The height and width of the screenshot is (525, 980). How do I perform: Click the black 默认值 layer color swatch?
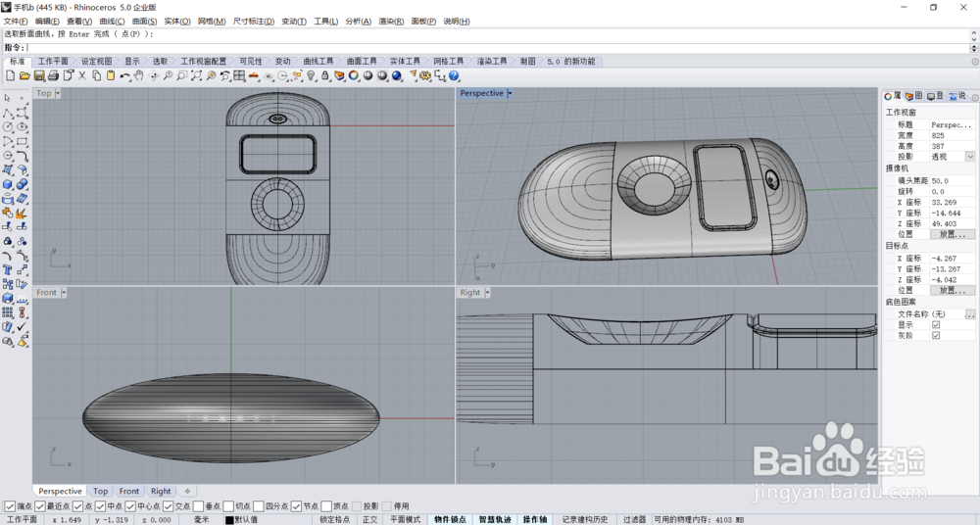tap(229, 519)
